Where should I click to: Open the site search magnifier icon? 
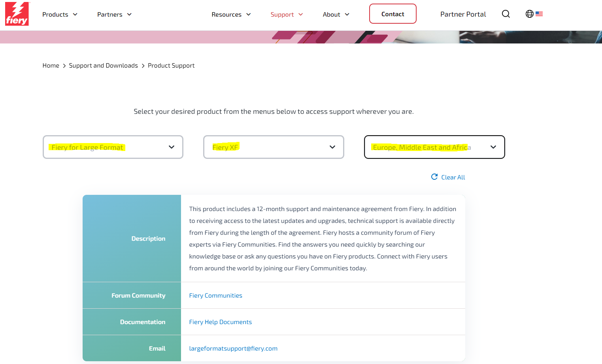click(x=506, y=14)
